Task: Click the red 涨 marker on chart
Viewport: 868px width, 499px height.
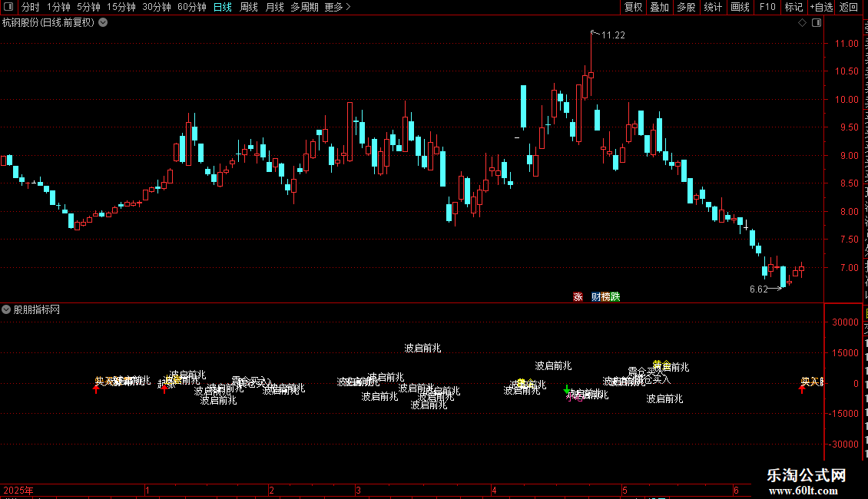Action: click(578, 297)
